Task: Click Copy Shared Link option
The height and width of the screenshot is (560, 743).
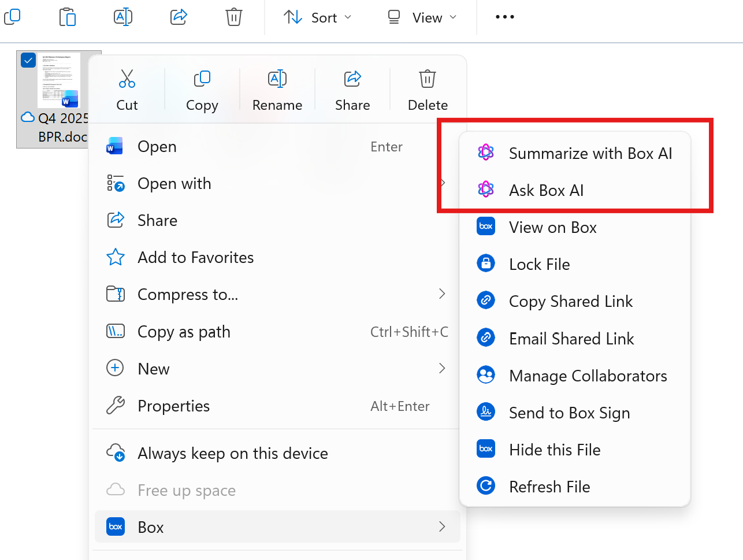Action: tap(570, 301)
